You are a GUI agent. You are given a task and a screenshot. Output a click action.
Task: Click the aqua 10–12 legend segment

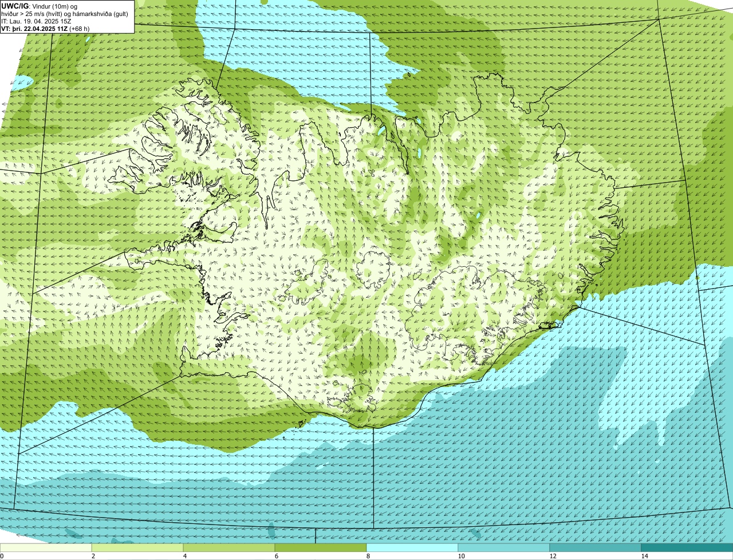[504, 547]
